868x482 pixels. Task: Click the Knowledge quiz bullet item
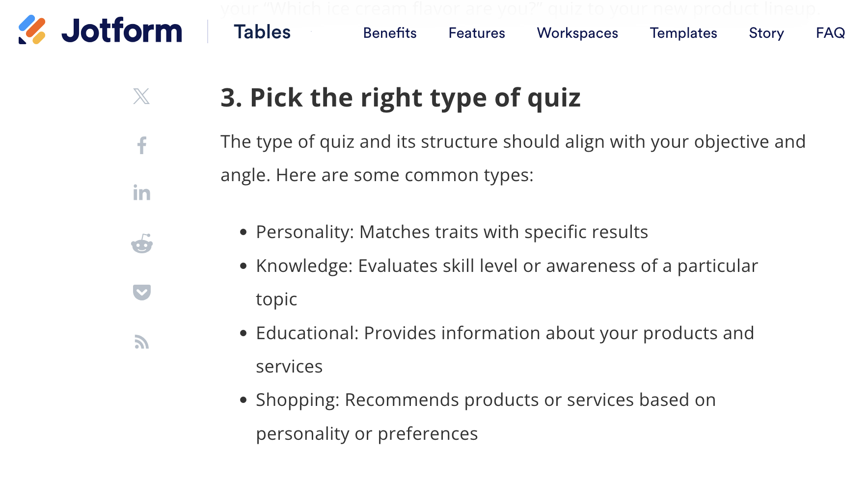(x=507, y=282)
